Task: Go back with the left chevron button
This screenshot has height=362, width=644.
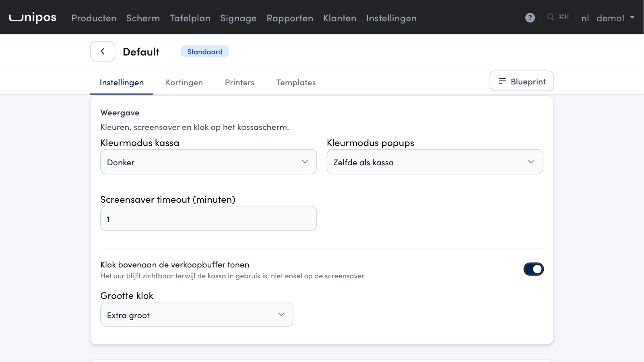Action: click(x=103, y=51)
